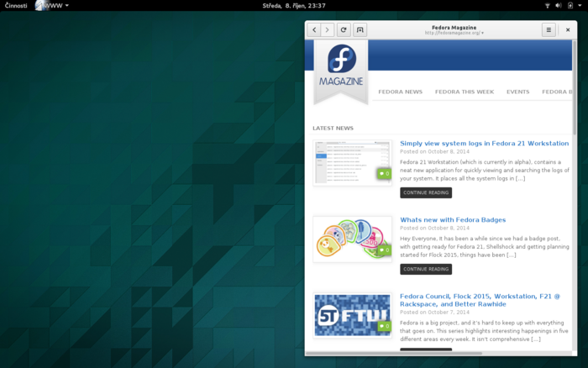This screenshot has width=588, height=368.
Task: Click CONTINUE READING under Fedora Badges article
Action: point(426,270)
